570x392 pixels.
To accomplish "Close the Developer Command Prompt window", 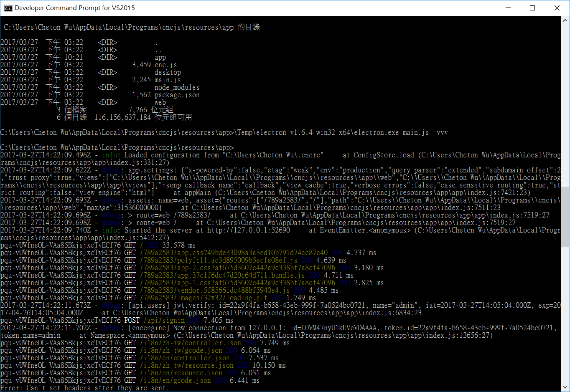I will (x=557, y=8).
